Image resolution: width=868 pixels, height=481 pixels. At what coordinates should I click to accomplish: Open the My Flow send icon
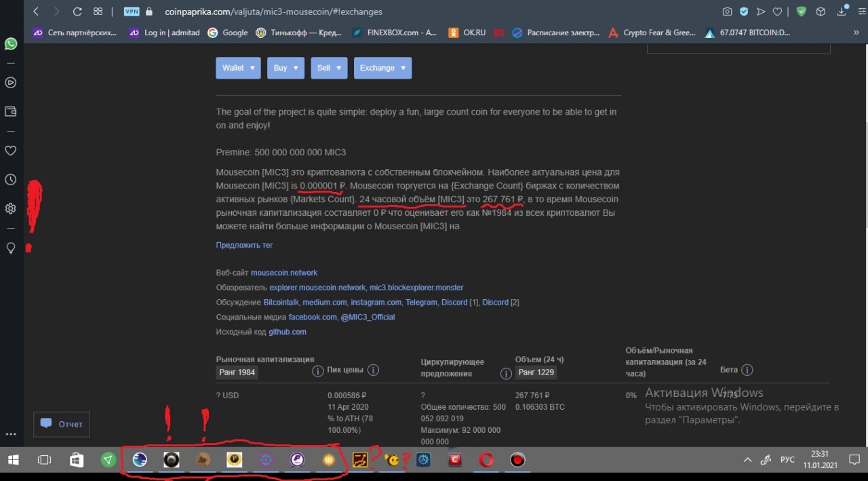point(762,12)
